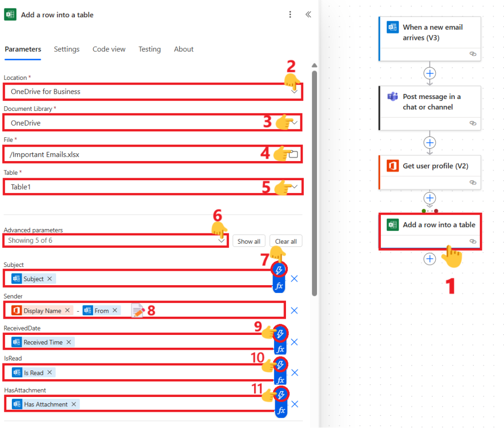504x428 pixels.
Task: Remove the Sender parameter with its X icon
Action: pos(294,310)
